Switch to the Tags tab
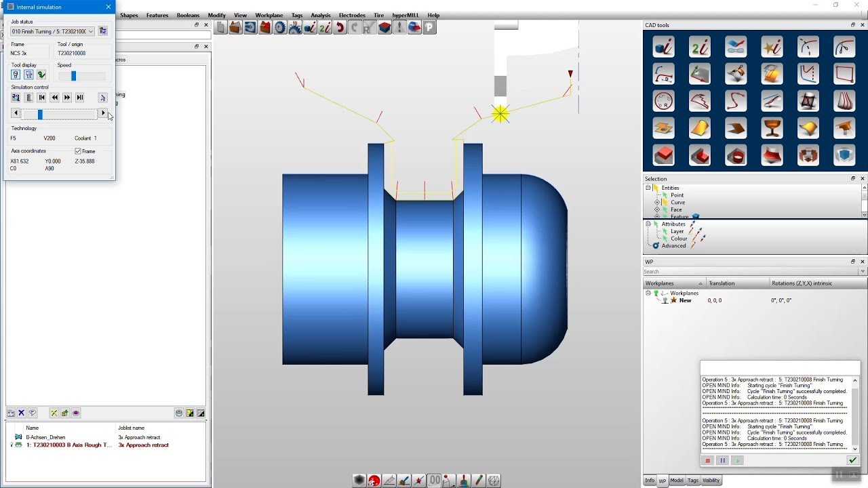The image size is (868, 488). point(693,481)
